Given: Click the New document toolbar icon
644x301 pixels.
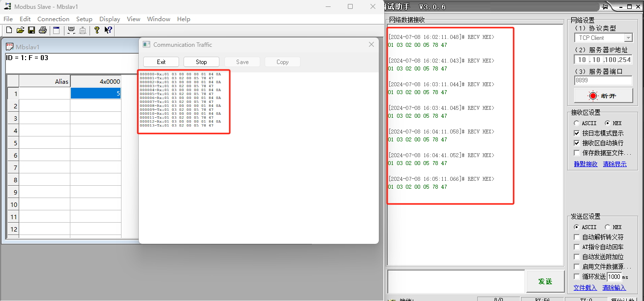Looking at the screenshot, I should point(9,30).
